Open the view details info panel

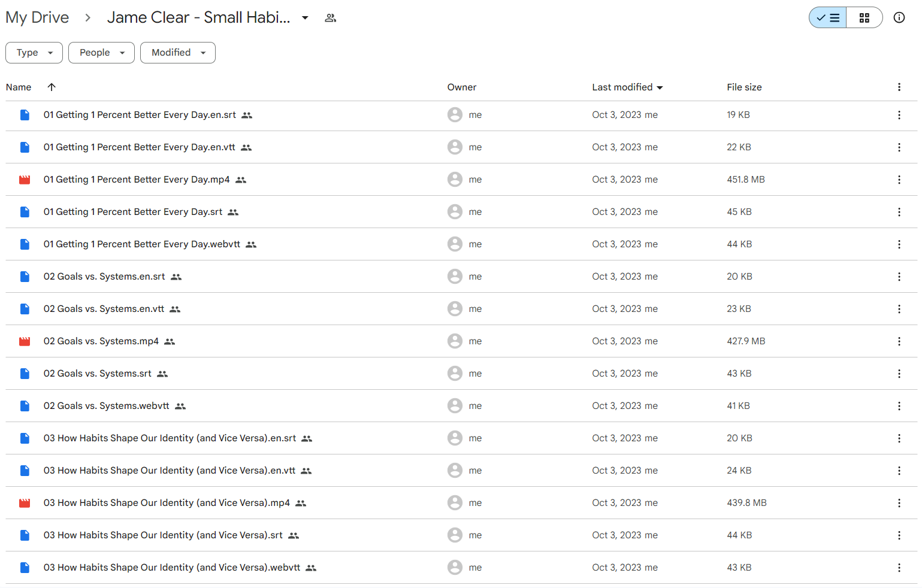click(x=899, y=18)
